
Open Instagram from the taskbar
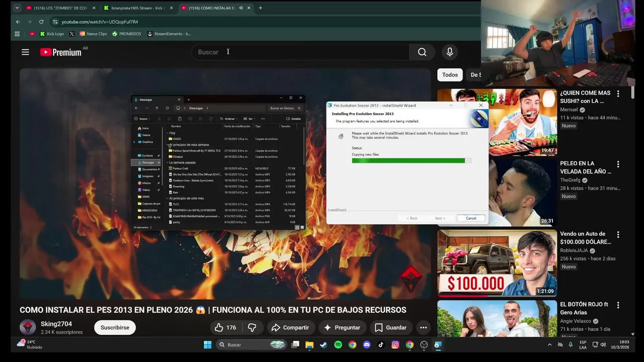[395, 344]
